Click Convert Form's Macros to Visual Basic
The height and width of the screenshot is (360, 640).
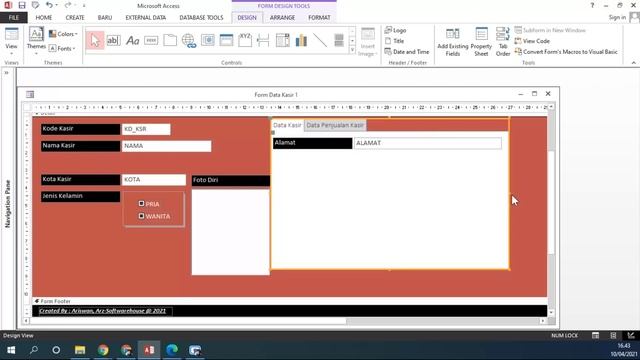566,52
